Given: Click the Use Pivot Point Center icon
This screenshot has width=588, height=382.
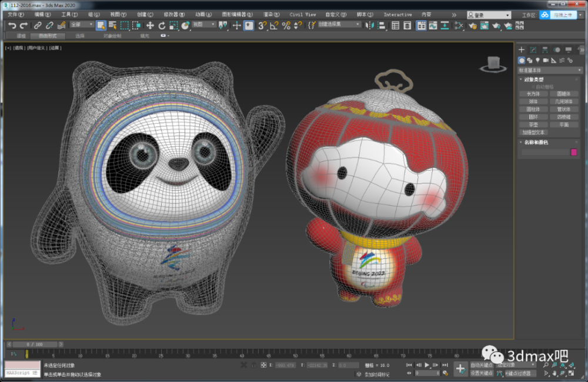Looking at the screenshot, I should click(223, 25).
